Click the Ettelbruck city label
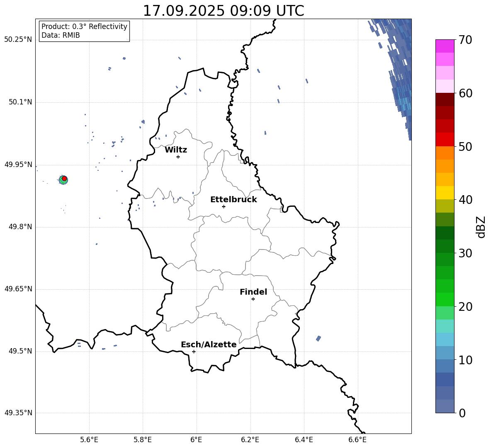The height and width of the screenshot is (448, 491). [x=233, y=200]
